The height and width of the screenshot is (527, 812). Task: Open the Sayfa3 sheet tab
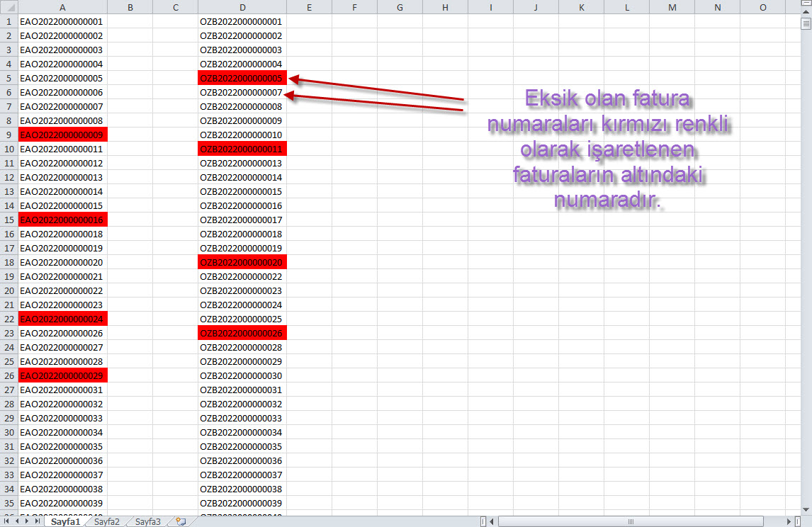pos(147,522)
